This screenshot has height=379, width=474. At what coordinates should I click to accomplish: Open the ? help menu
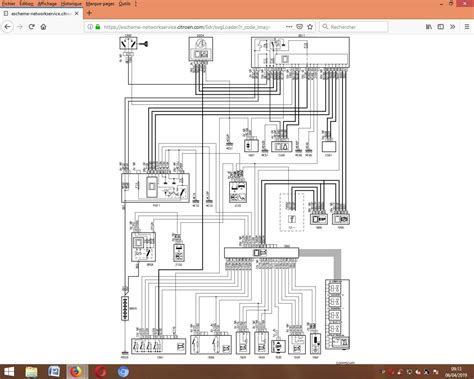point(136,3)
